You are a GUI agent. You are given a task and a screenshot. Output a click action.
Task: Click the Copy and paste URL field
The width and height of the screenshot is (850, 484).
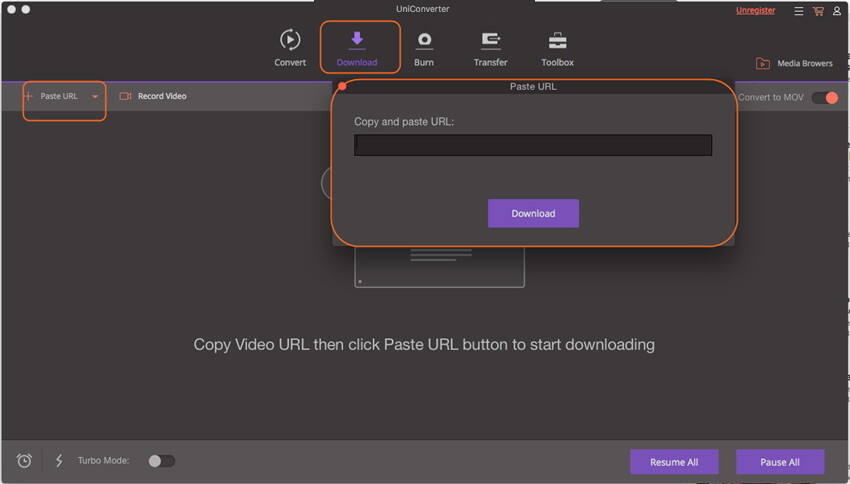533,145
